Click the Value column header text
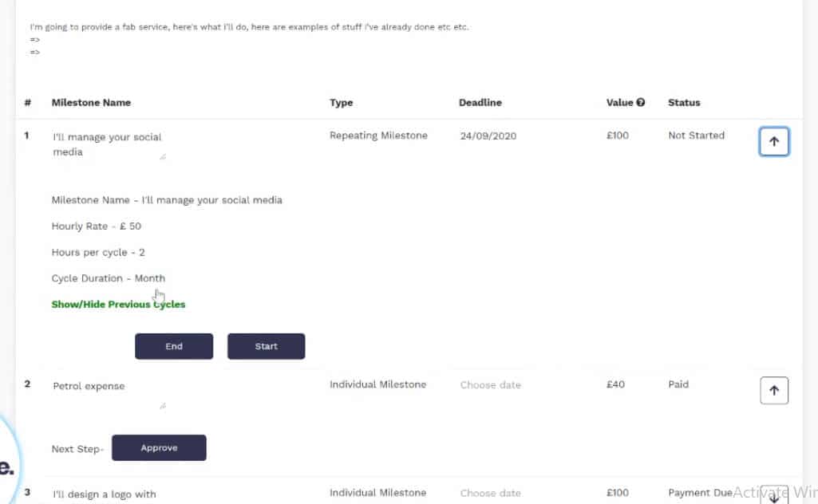 [620, 103]
